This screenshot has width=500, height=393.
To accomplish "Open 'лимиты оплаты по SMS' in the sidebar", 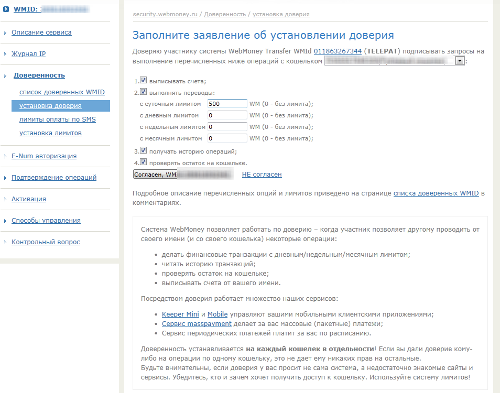I will (x=57, y=119).
